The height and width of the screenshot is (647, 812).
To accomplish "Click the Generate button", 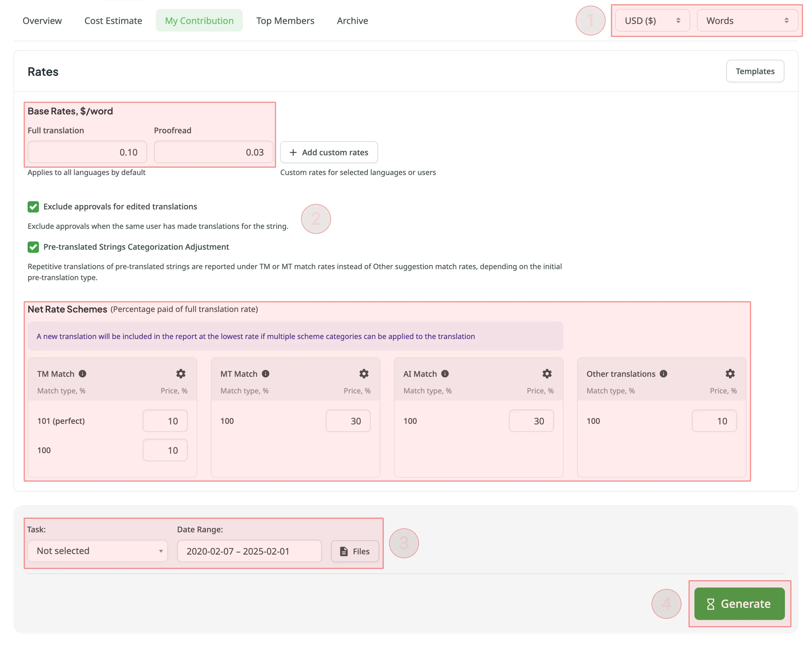I will coord(739,604).
